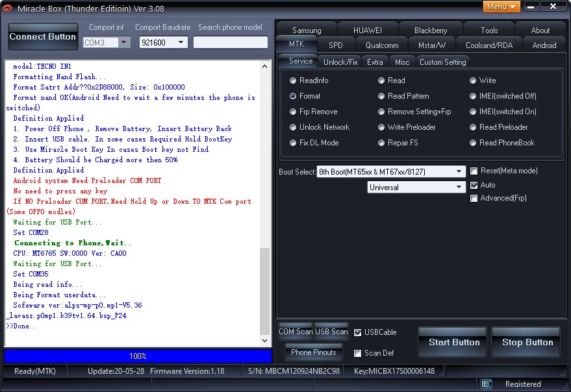Click the >>Done.. log line
The width and height of the screenshot is (571, 392).
(21, 326)
